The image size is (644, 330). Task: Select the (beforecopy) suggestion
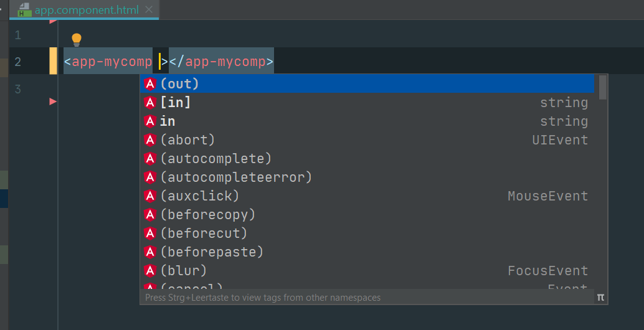(208, 214)
